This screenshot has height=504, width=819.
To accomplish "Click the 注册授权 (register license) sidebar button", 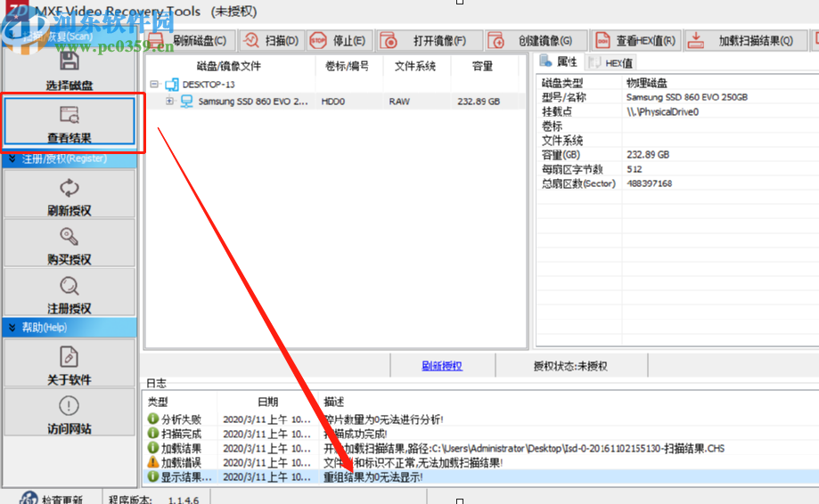I will 69,292.
